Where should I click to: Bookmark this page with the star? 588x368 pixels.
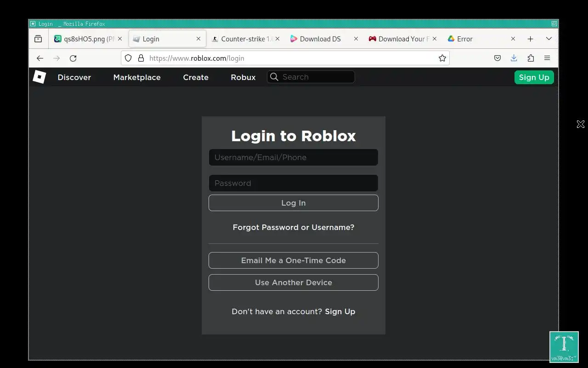click(442, 58)
